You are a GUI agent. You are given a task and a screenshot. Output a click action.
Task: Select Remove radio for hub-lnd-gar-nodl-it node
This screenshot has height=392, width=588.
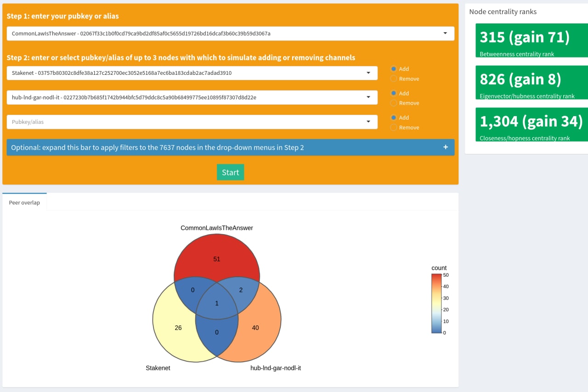point(394,103)
